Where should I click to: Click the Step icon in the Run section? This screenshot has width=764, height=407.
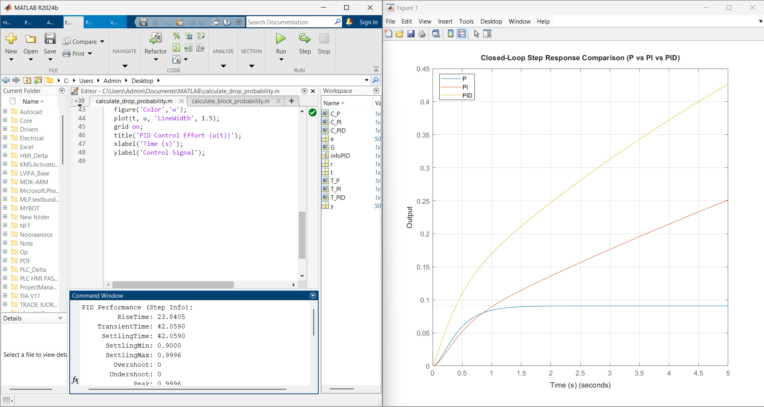coord(305,39)
